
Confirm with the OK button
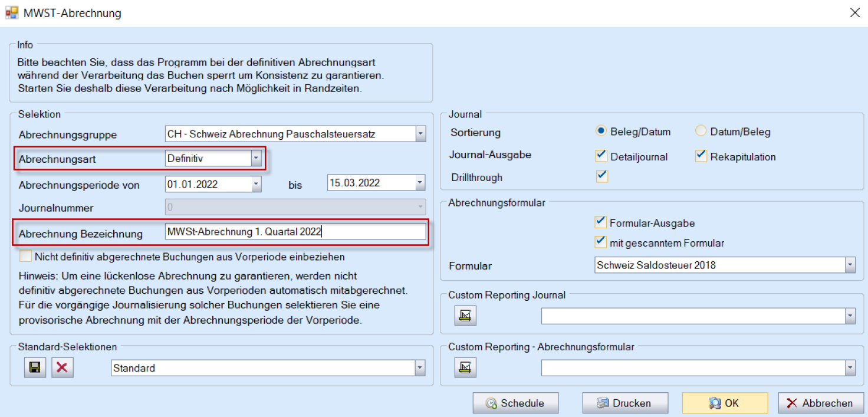click(725, 403)
